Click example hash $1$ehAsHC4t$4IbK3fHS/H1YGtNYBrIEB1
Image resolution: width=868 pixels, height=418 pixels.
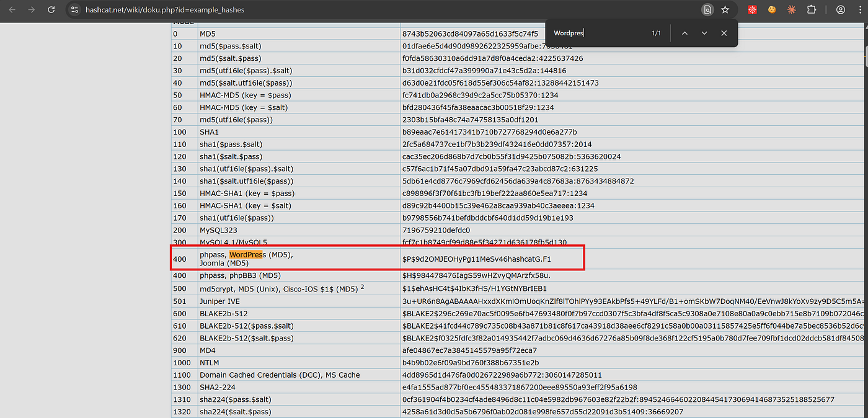pyautogui.click(x=474, y=288)
